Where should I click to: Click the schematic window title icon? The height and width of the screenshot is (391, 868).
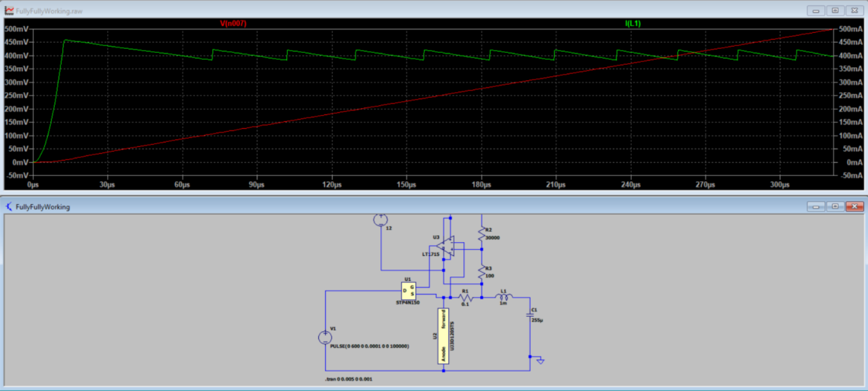9,206
